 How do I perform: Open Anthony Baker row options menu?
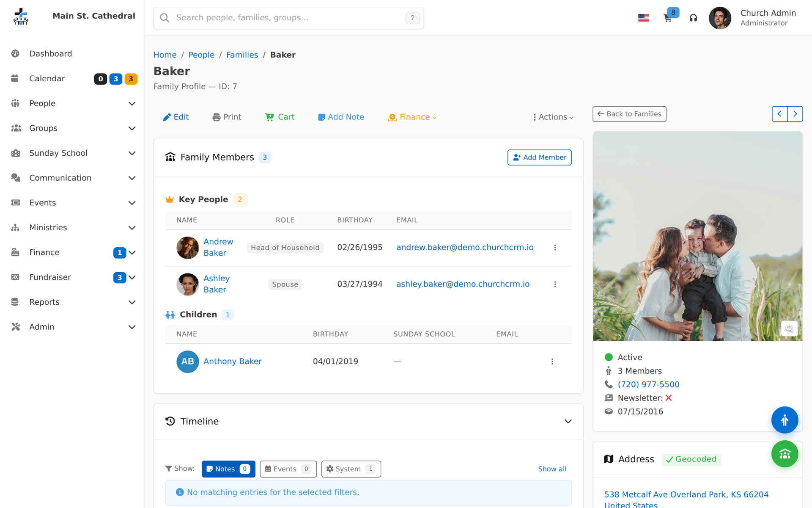pos(552,362)
